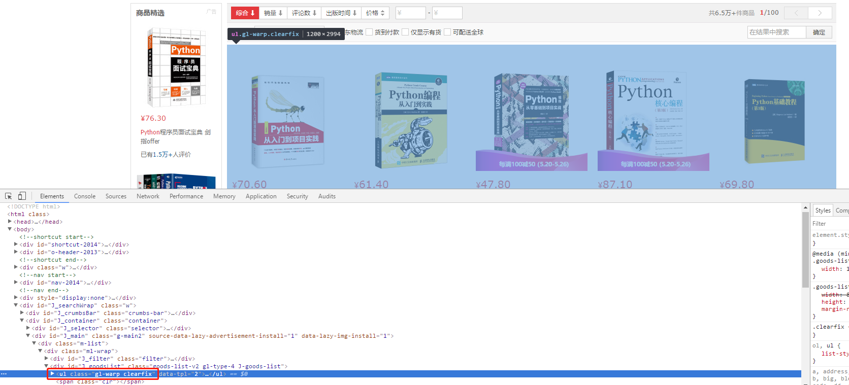Activate the inspect element picker icon
This screenshot has width=849, height=385.
pos(9,196)
